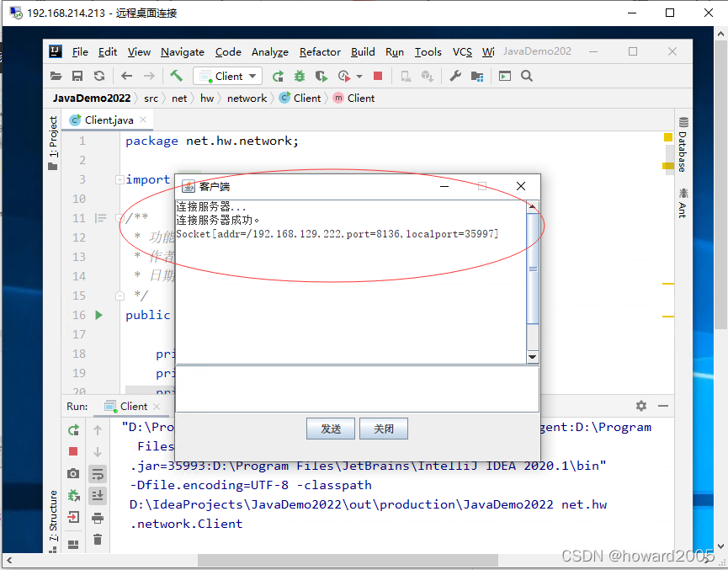Open the Edit menu

[x=107, y=52]
